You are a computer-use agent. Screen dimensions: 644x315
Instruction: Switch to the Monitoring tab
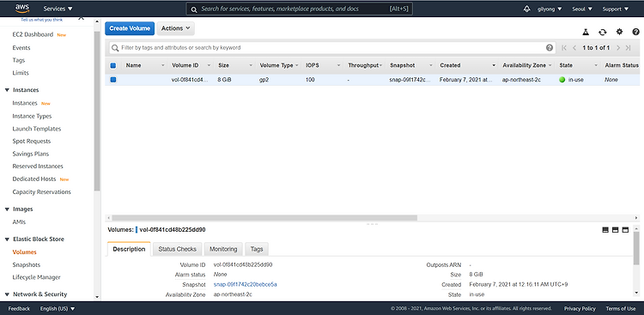(223, 249)
